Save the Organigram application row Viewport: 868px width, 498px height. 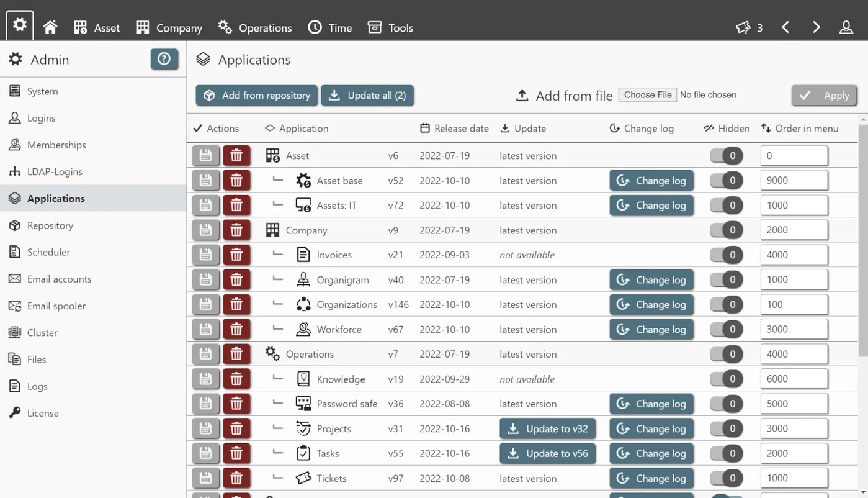tap(206, 280)
